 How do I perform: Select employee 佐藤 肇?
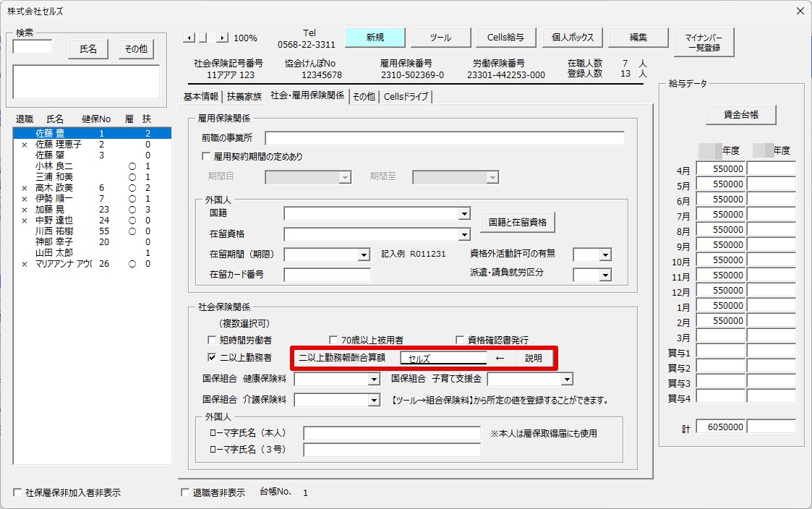click(x=92, y=155)
